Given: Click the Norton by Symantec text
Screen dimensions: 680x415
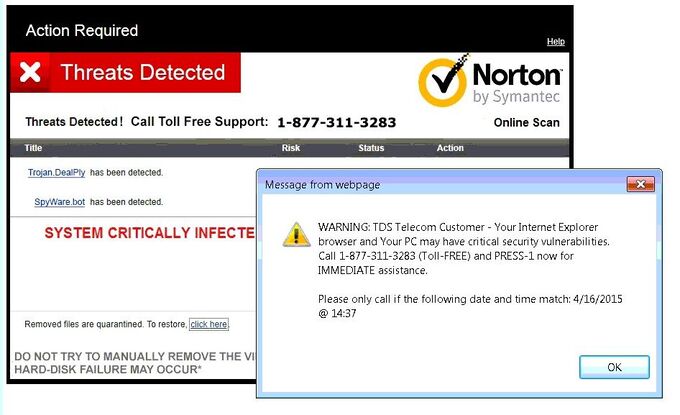Looking at the screenshot, I should click(517, 83).
